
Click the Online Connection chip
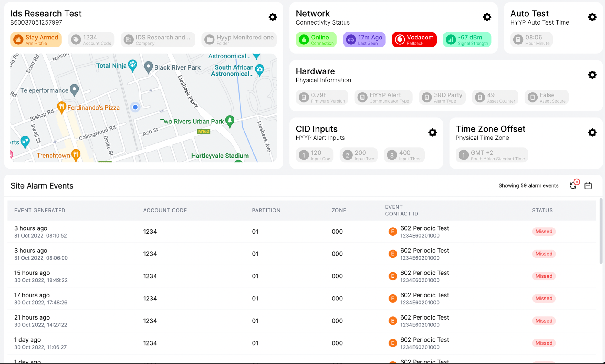316,40
